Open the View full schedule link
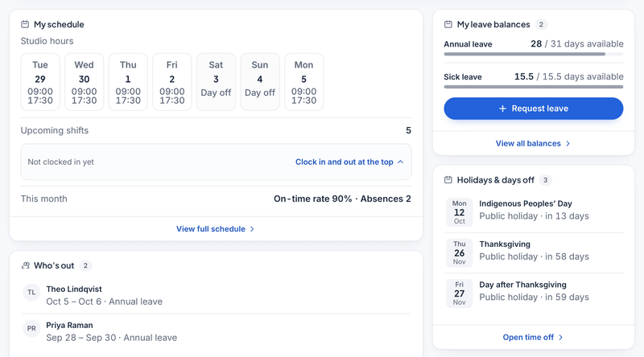This screenshot has width=644, height=357. tap(216, 229)
